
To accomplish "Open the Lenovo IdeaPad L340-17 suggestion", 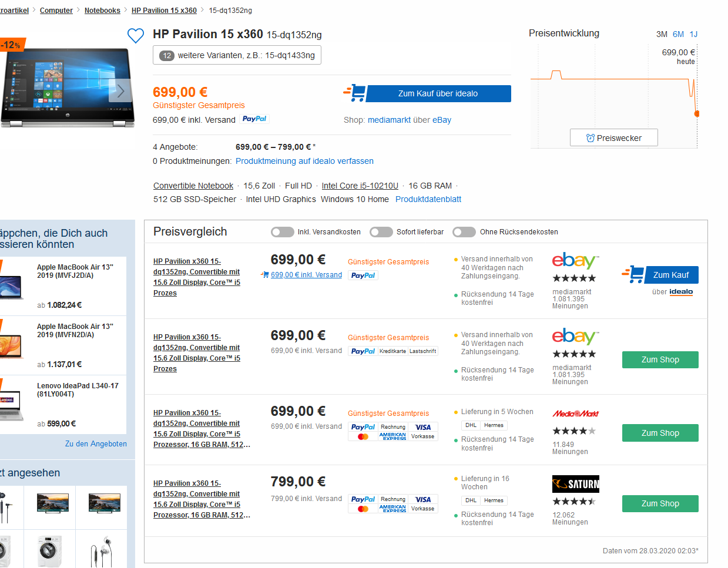I will [x=78, y=390].
